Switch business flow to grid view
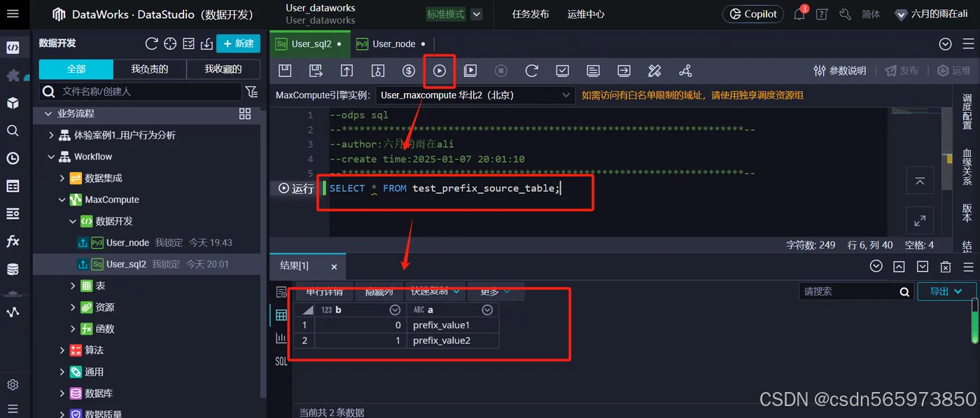The image size is (980, 418). 245,113
